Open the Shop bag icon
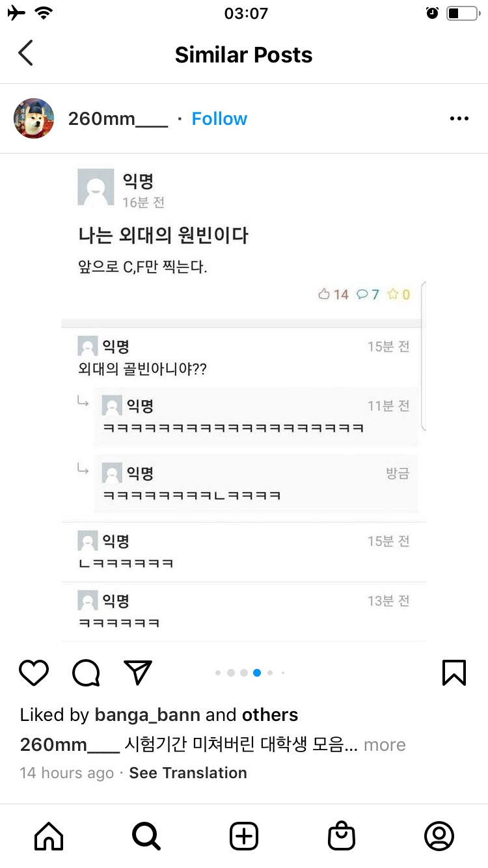This screenshot has height=868, width=488. coord(342,836)
